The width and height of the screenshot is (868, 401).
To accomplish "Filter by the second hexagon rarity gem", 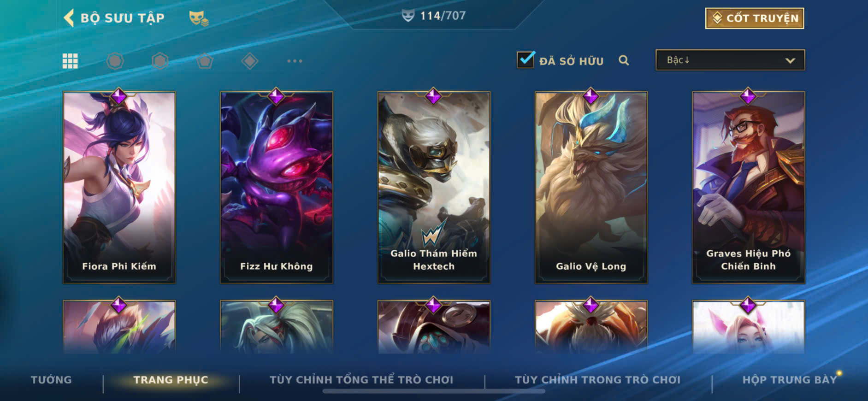I will pyautogui.click(x=160, y=61).
